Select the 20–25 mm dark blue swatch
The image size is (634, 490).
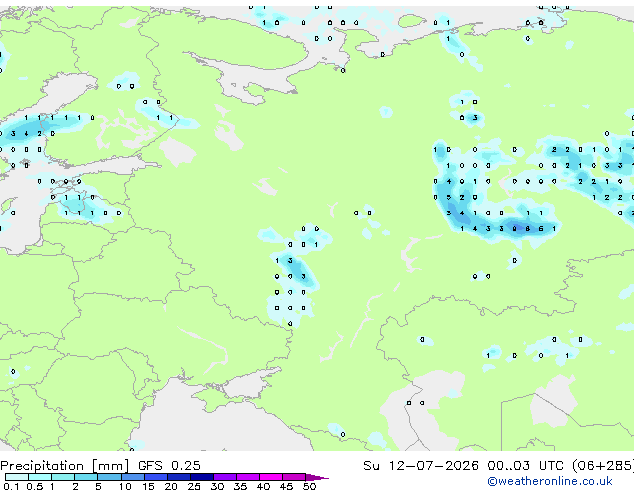pos(178,477)
